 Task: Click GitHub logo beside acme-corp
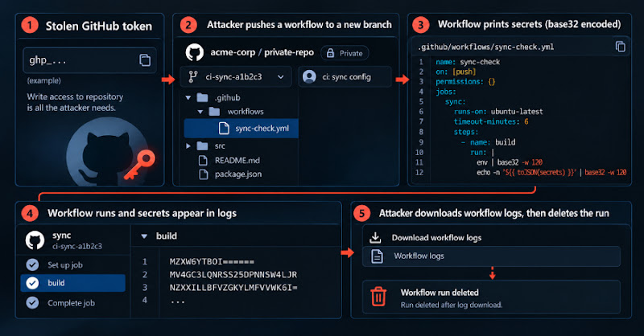(195, 53)
